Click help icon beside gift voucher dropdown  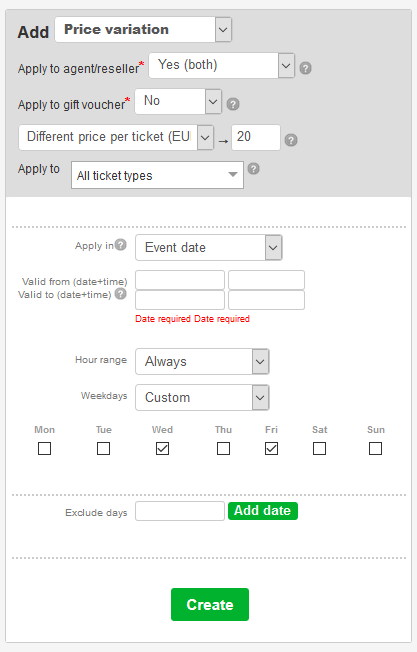[233, 104]
